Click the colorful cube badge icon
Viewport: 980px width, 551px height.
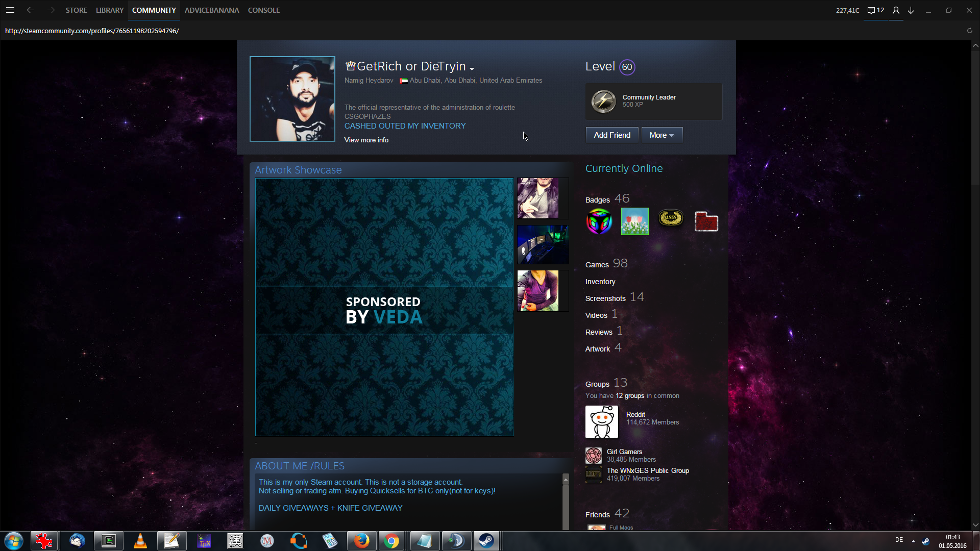599,221
